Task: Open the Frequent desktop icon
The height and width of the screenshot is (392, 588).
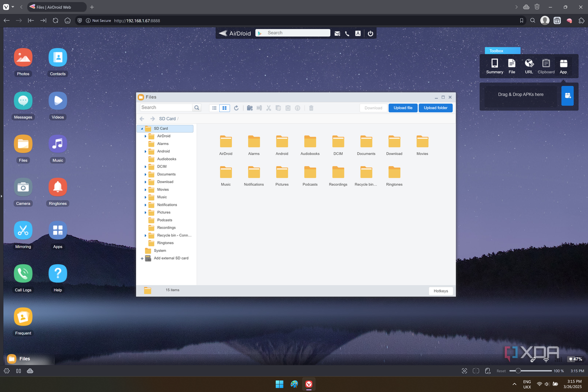Action: [x=23, y=317]
